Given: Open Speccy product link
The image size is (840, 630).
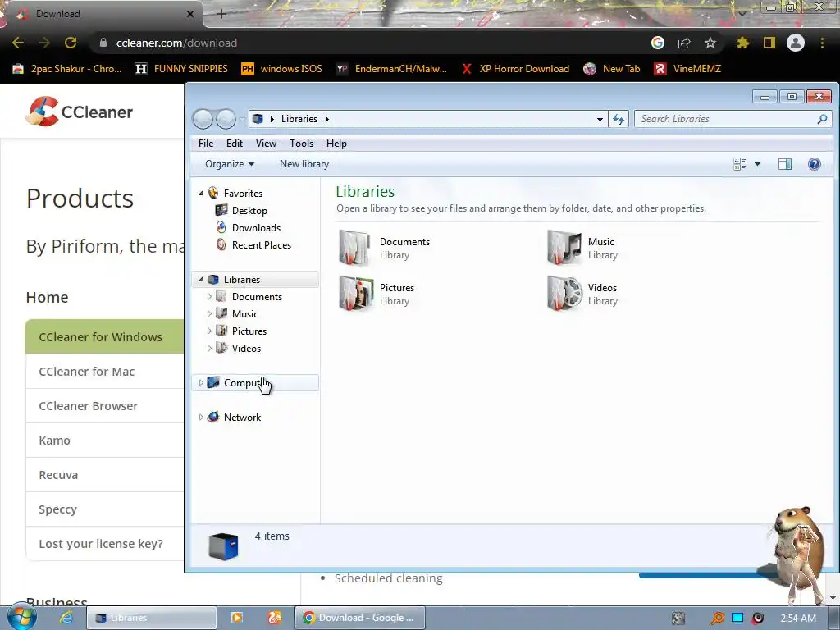Looking at the screenshot, I should pos(58,509).
